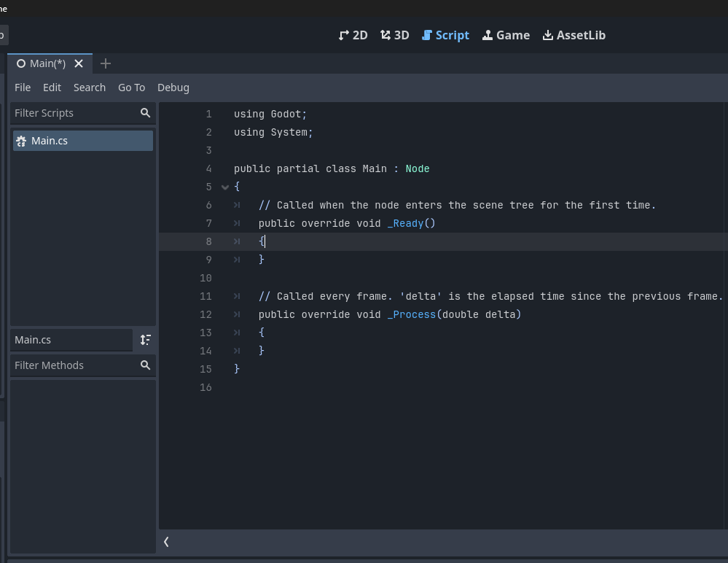Image resolution: width=728 pixels, height=563 pixels.
Task: Click line number 16 in the gutter
Action: tap(206, 387)
